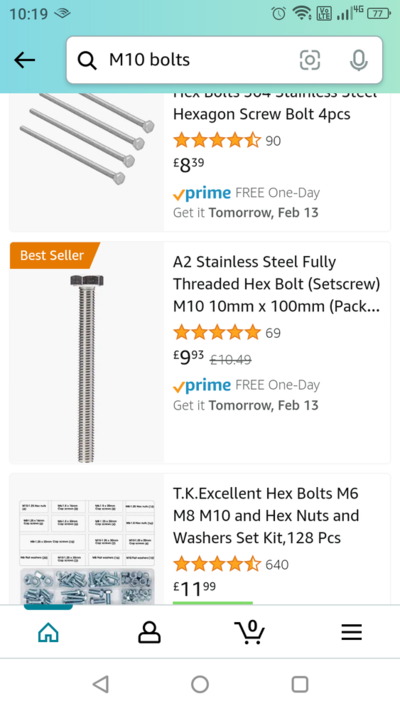Open the account profile tab
The image size is (400, 711).
(149, 632)
